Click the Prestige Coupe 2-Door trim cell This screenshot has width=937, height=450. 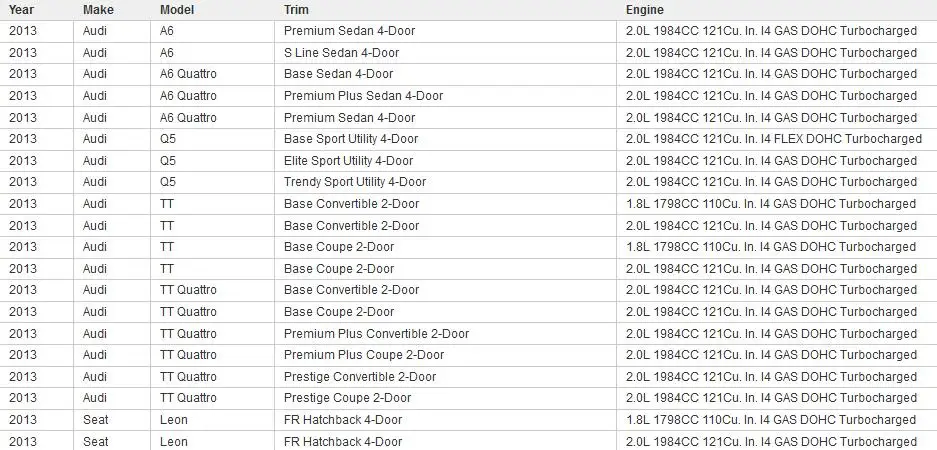tap(445, 398)
